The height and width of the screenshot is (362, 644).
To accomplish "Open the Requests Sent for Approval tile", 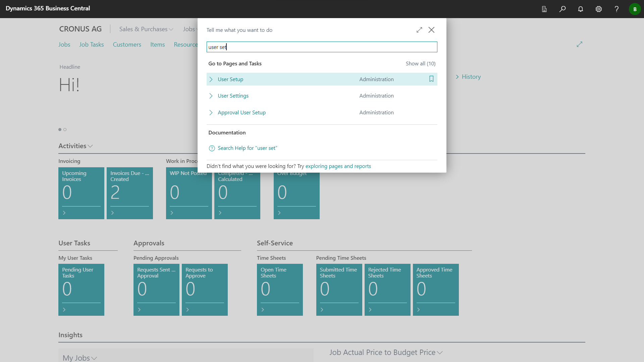I will (156, 290).
